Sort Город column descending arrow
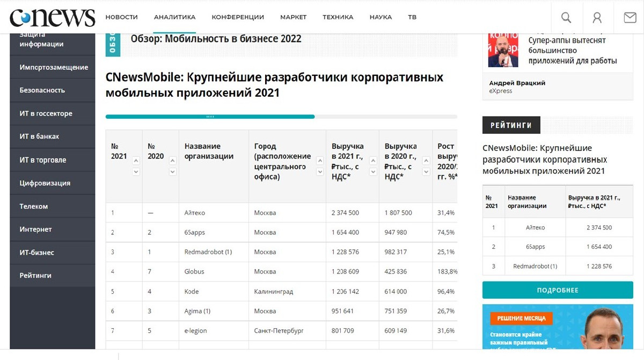This screenshot has height=360, width=644. (320, 172)
